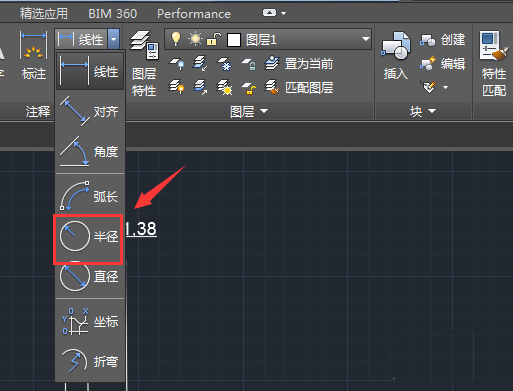Click the 线性 split button on ribbon
This screenshot has width=513, height=391.
(x=82, y=39)
